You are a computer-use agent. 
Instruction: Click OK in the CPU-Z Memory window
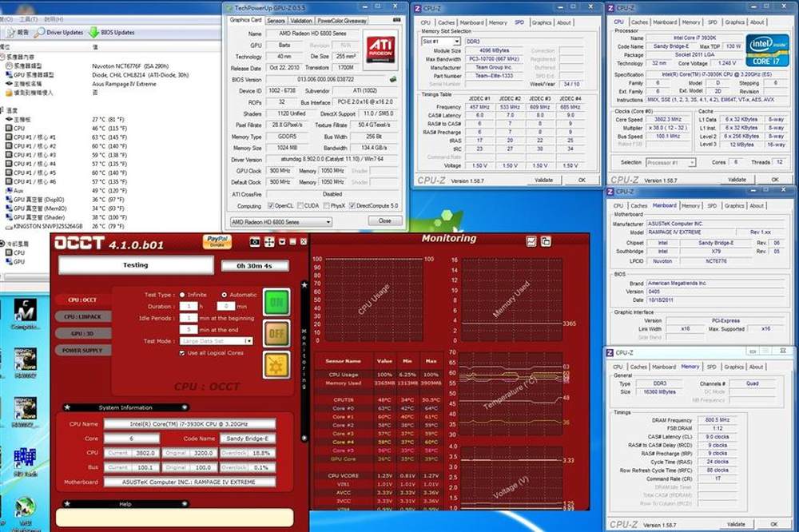(x=774, y=524)
